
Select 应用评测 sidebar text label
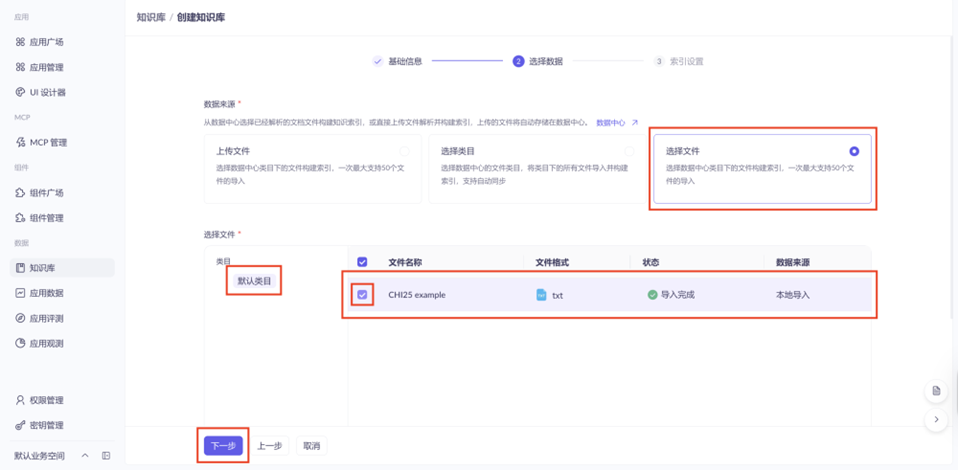(46, 318)
